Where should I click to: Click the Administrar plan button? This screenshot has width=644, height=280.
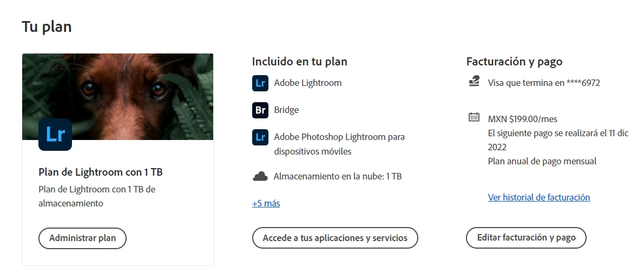83,238
